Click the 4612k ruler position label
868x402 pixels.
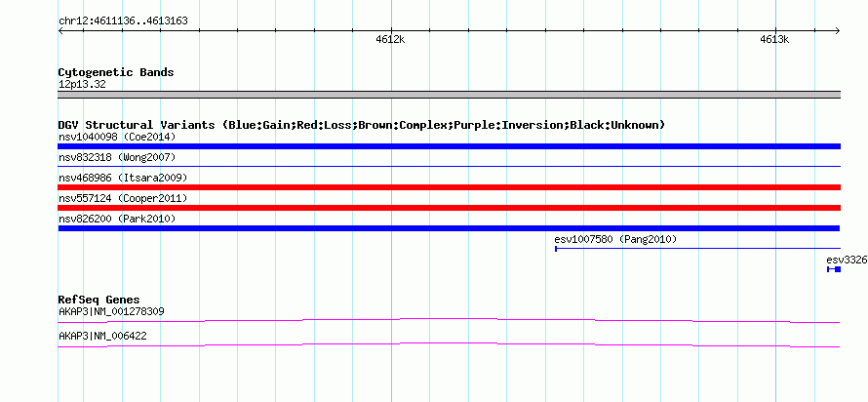390,39
